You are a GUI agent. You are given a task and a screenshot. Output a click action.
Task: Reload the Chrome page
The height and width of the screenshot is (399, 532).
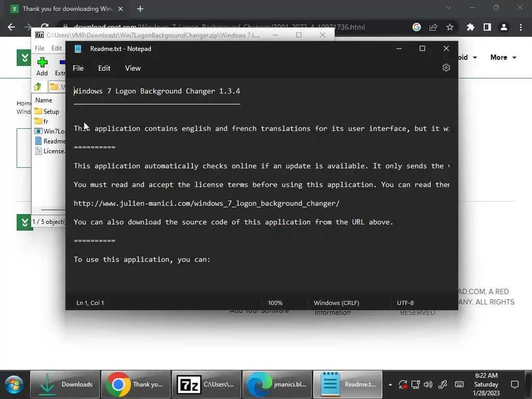point(45,26)
